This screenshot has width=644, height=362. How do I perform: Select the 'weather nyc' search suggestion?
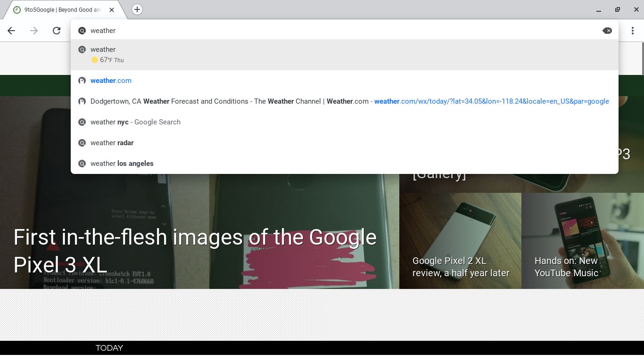click(x=135, y=122)
